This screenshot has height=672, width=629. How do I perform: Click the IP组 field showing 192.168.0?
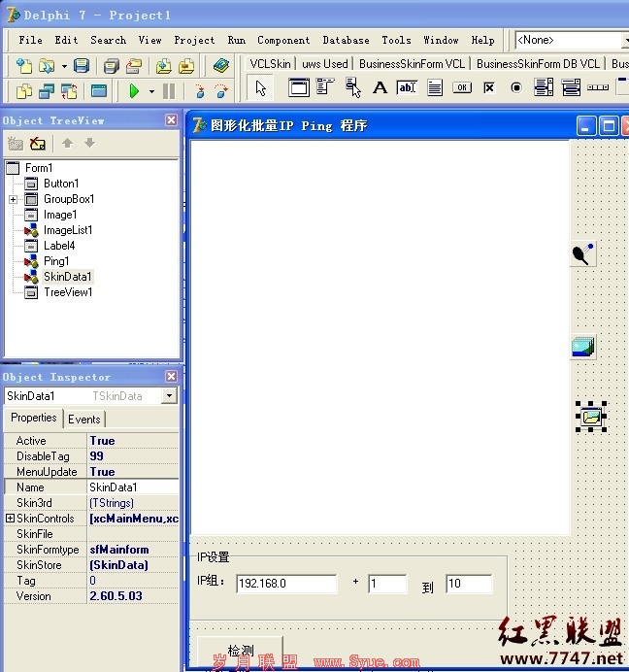(x=286, y=584)
